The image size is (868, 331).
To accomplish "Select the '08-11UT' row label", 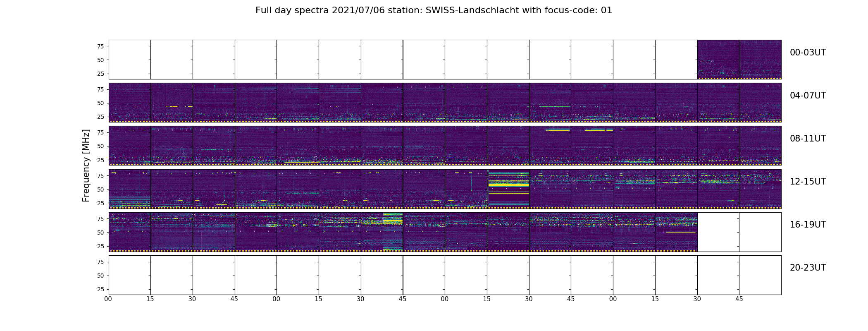I will [x=808, y=139].
